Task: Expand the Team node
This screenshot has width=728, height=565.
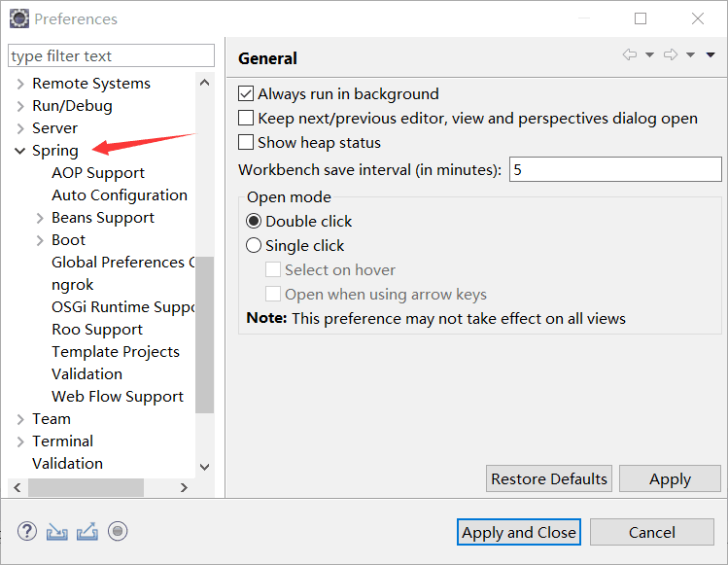Action: pyautogui.click(x=20, y=419)
